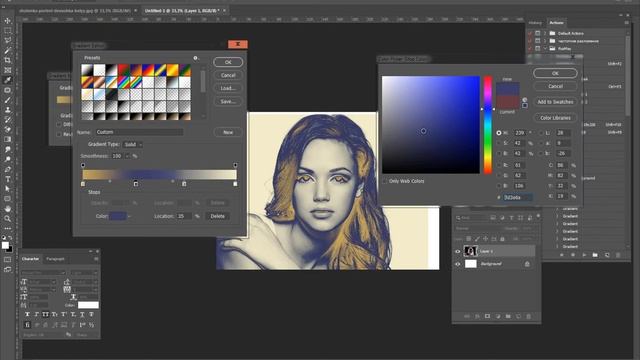Select the Eraser tool
Viewport: 640px width, 360px height.
7,129
